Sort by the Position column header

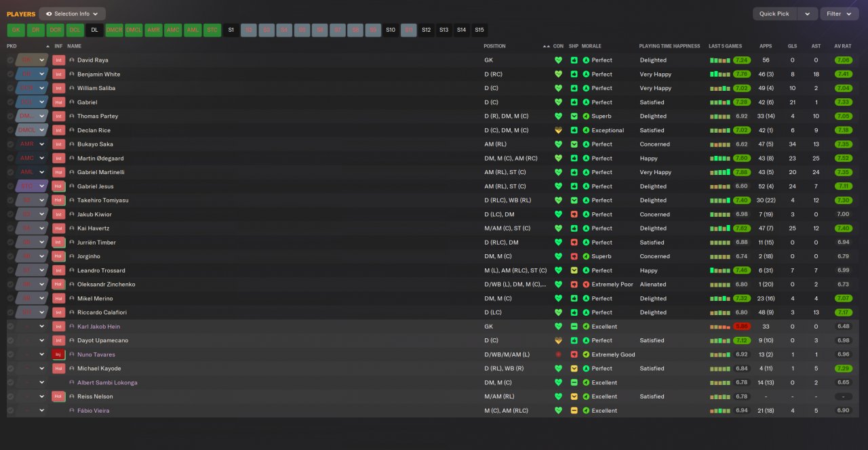(494, 46)
